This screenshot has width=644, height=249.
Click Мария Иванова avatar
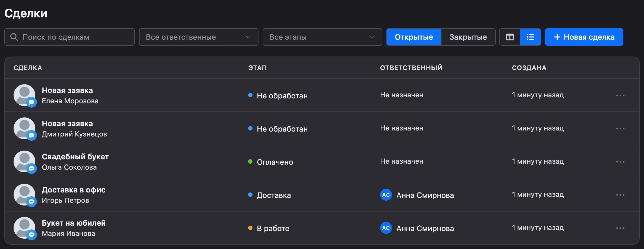pyautogui.click(x=24, y=228)
